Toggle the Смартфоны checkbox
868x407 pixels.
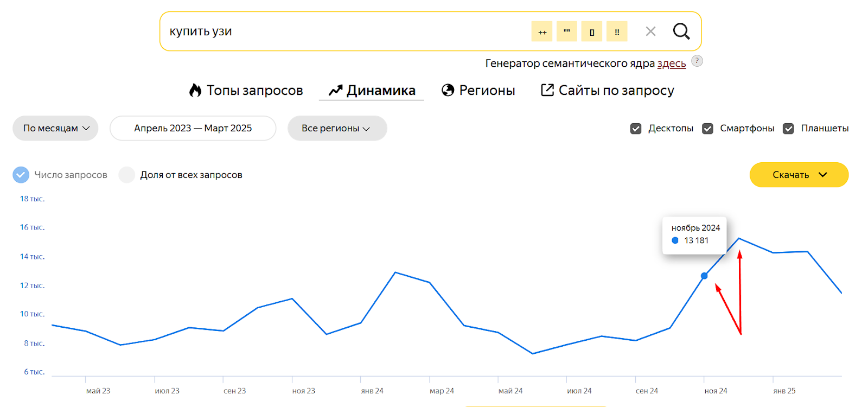707,129
